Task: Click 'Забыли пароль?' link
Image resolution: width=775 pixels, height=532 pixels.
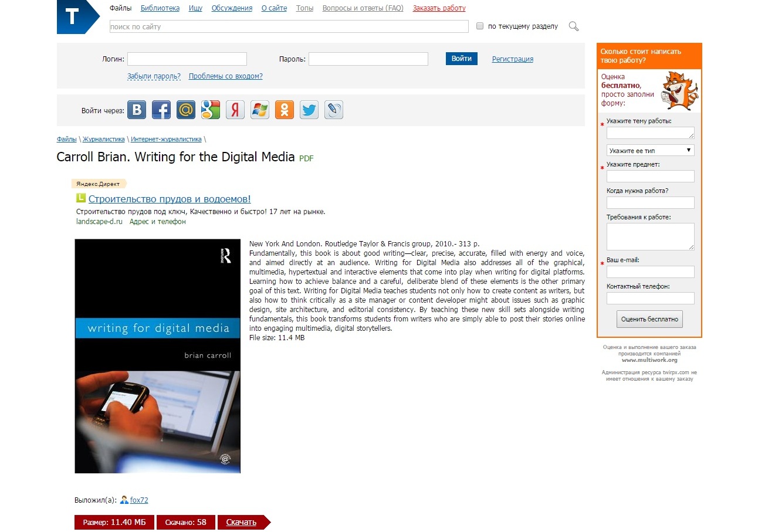Action: [154, 76]
